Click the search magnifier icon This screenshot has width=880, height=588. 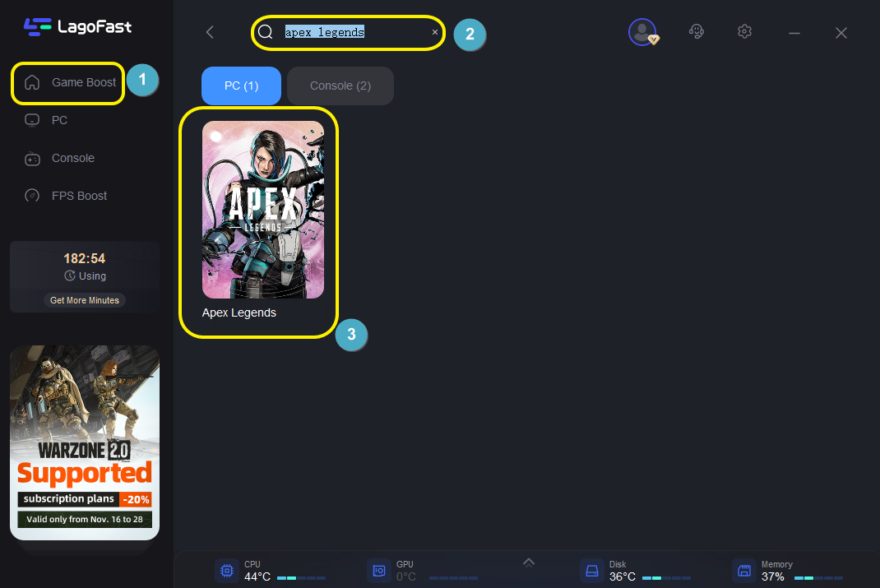[x=266, y=32]
